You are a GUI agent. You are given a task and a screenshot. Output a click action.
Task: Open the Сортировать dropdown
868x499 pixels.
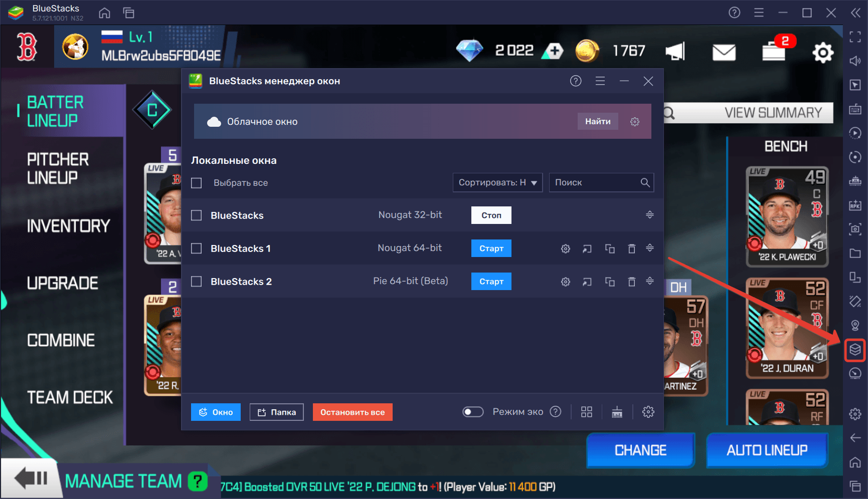(x=497, y=182)
